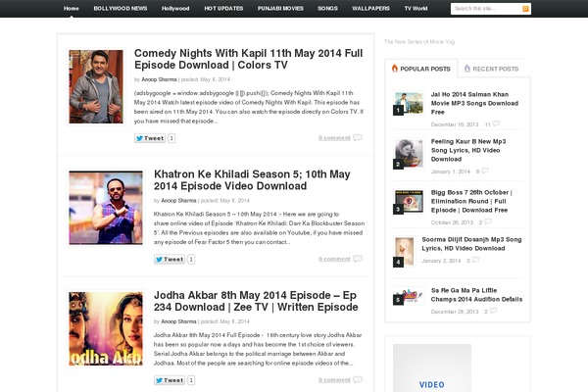Click the VIDEO widget box

pyautogui.click(x=432, y=368)
